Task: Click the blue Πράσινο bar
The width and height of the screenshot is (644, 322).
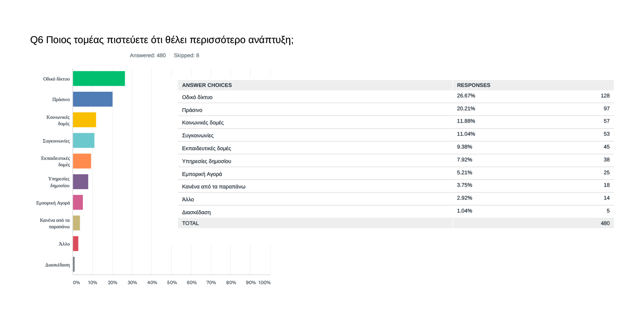Action: click(x=93, y=99)
